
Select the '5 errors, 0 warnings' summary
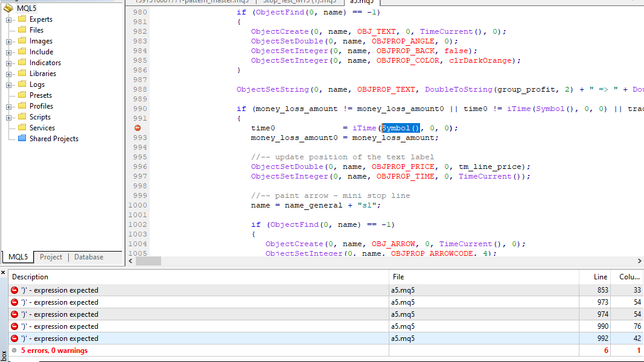54,351
